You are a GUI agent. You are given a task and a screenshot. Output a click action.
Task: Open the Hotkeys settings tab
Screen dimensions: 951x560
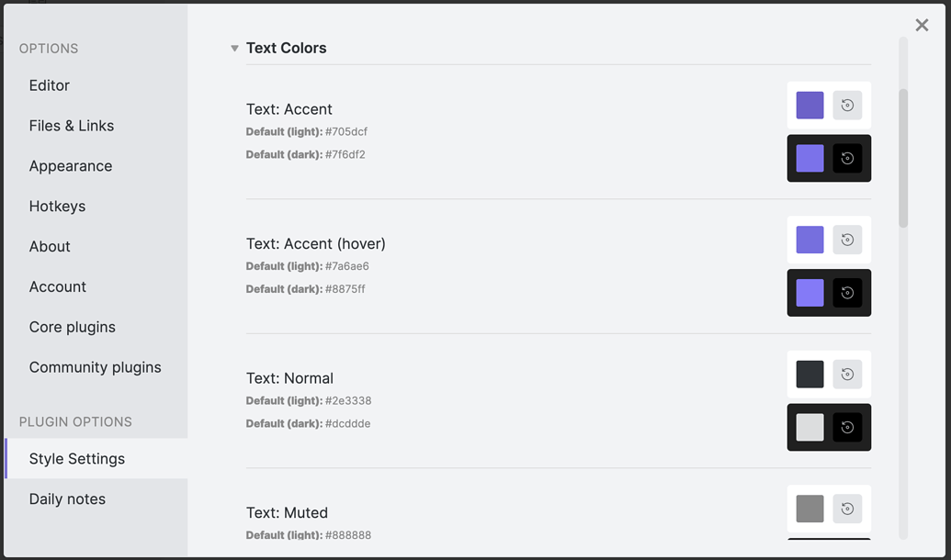[57, 207]
